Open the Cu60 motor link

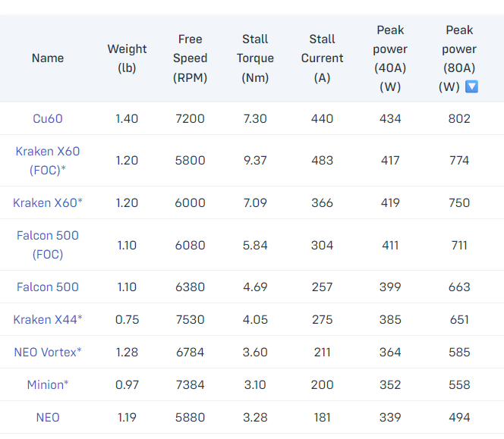coord(48,119)
